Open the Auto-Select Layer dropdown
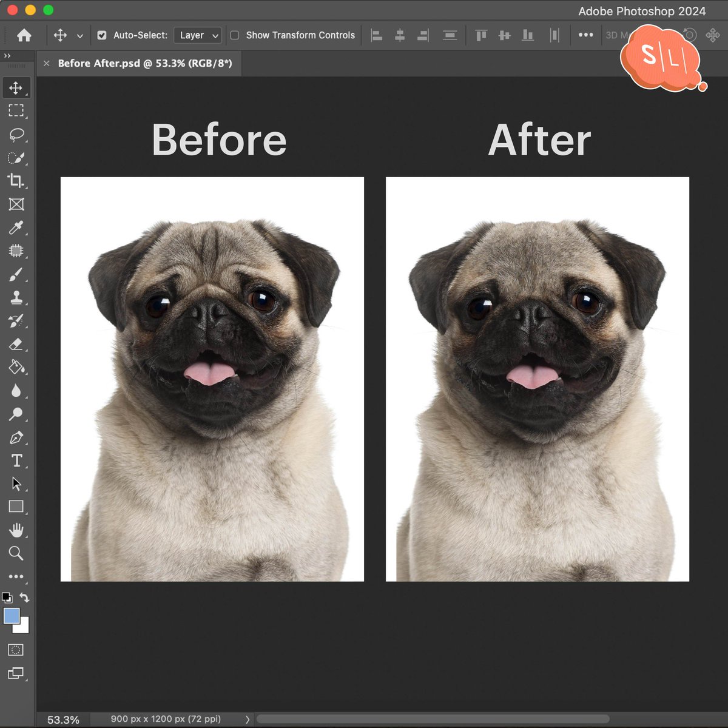 coord(197,35)
